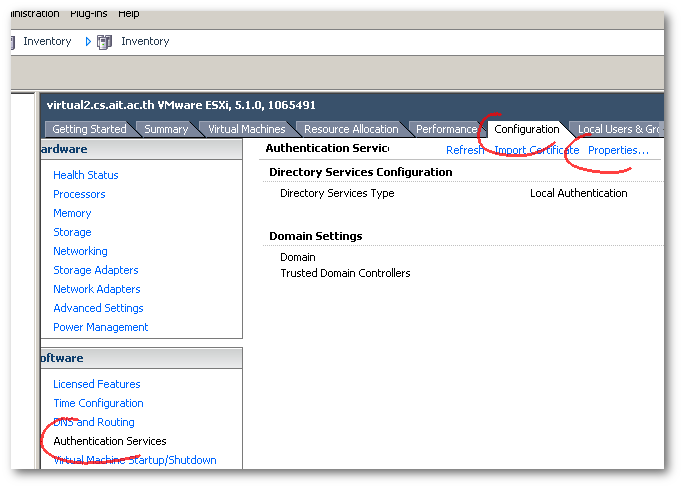Screen dimensions: 683x488
Task: Click the Inventory server icon in breadcrumb
Action: [105, 42]
